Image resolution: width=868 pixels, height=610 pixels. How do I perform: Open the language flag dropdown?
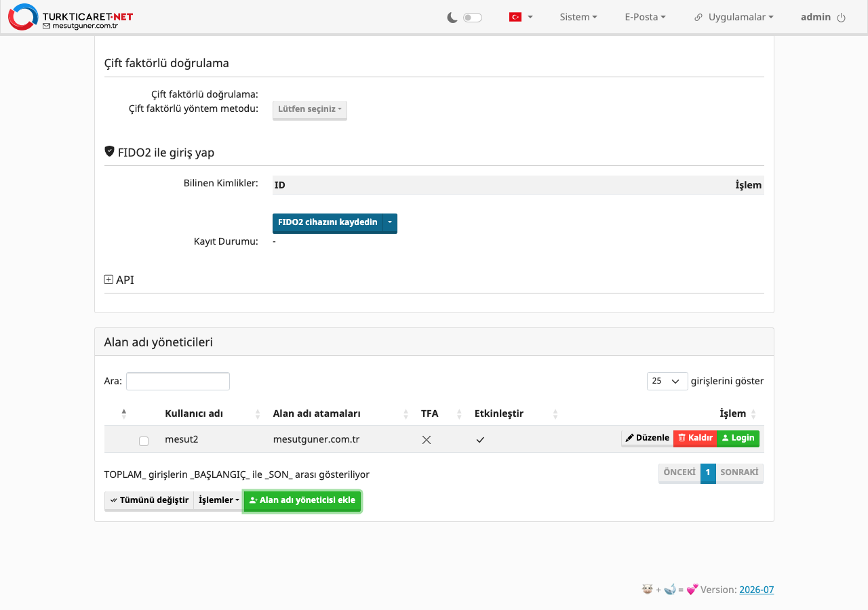(x=521, y=17)
